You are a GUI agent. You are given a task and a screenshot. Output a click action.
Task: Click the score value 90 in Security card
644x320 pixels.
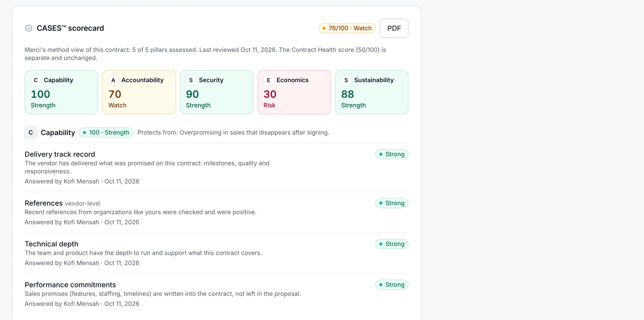point(192,94)
